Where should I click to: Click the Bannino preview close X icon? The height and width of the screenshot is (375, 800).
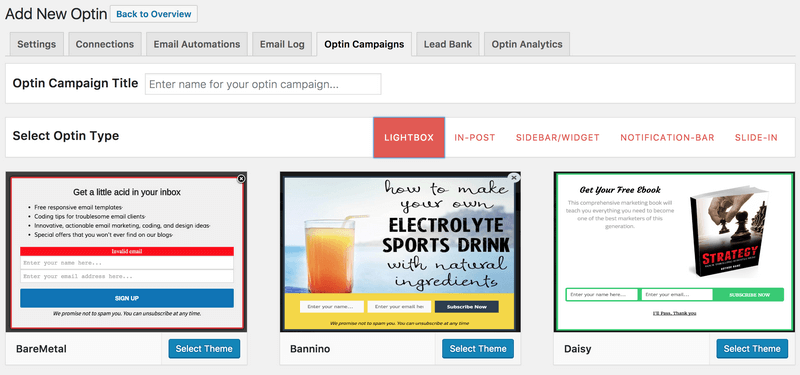514,178
